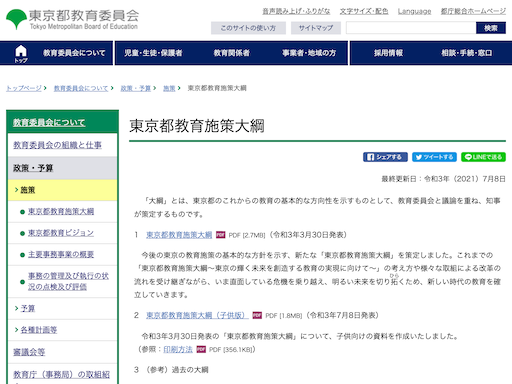Open 教育委員会の組織と仕事 in sidebar

tap(57, 145)
